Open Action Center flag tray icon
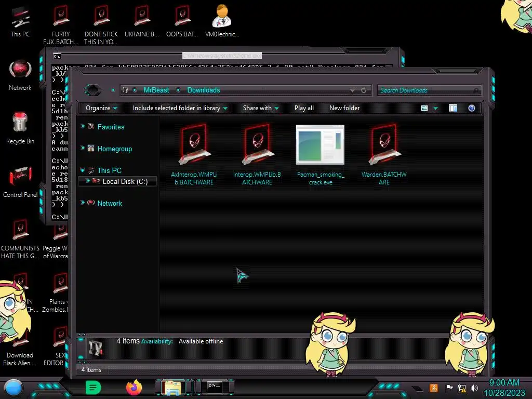Image resolution: width=532 pixels, height=399 pixels. point(449,388)
